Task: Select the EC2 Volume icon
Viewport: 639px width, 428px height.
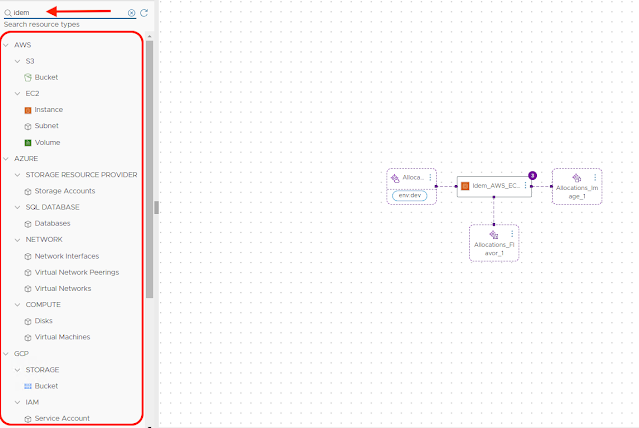Action: (28, 143)
